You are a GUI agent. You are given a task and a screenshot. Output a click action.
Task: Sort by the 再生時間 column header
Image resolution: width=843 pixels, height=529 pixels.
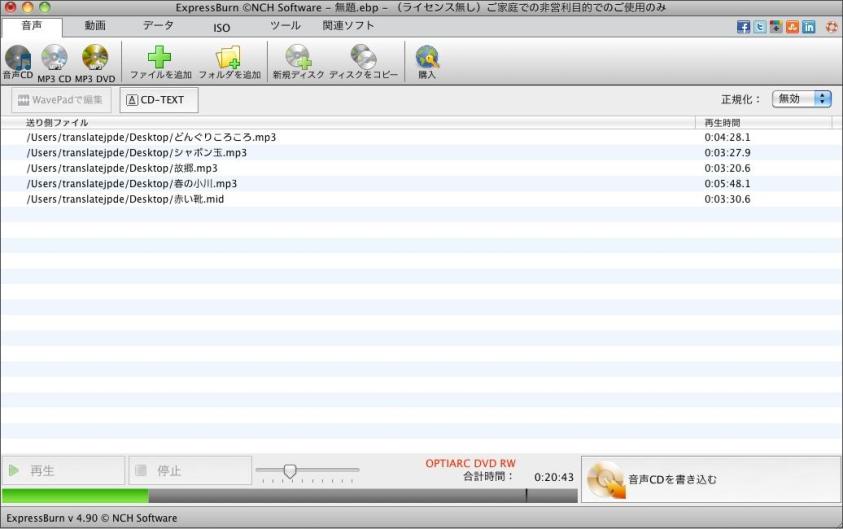(x=763, y=123)
